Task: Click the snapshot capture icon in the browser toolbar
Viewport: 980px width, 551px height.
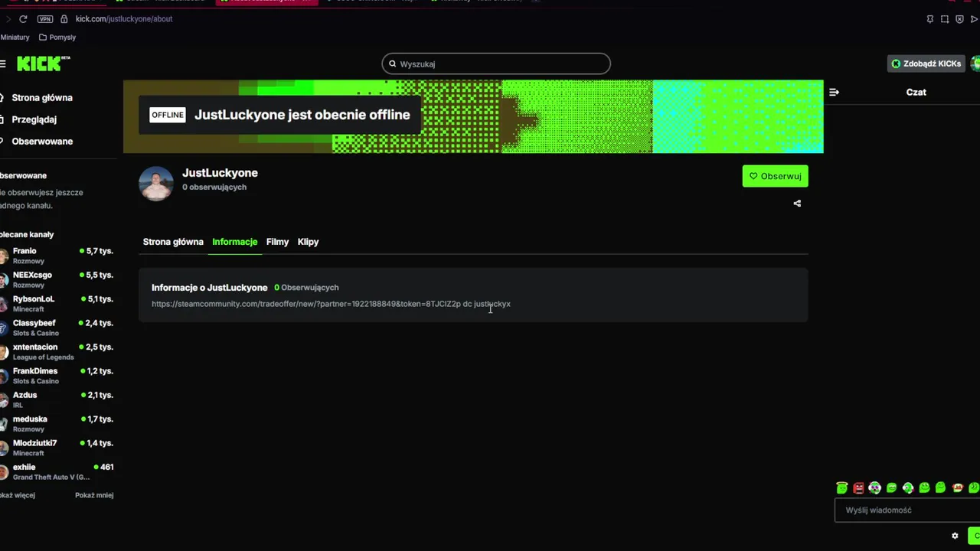Action: click(945, 19)
